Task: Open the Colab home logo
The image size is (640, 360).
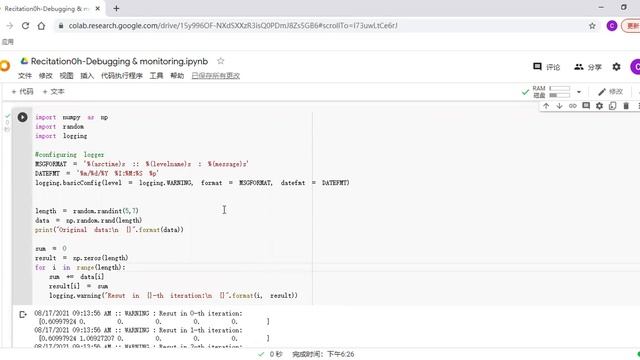Action: (4, 66)
